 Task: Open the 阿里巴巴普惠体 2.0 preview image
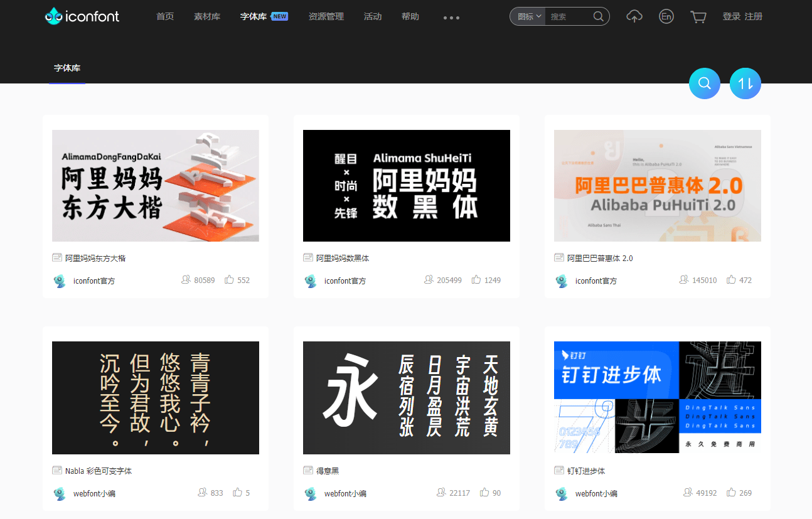[657, 185]
